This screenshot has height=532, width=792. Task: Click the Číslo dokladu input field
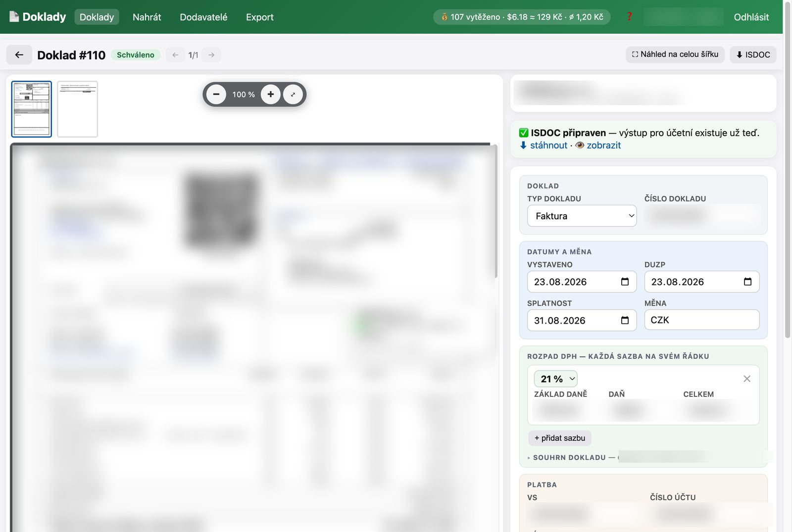702,216
